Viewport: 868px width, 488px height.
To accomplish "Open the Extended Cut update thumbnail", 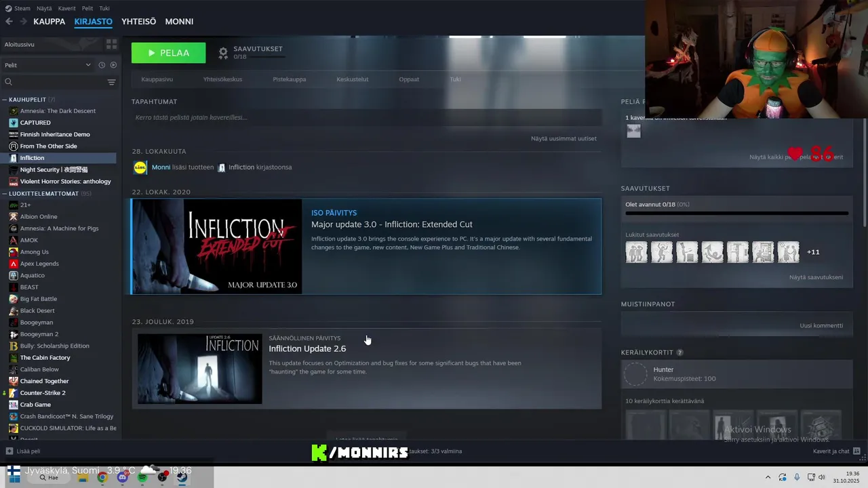I will pyautogui.click(x=217, y=247).
